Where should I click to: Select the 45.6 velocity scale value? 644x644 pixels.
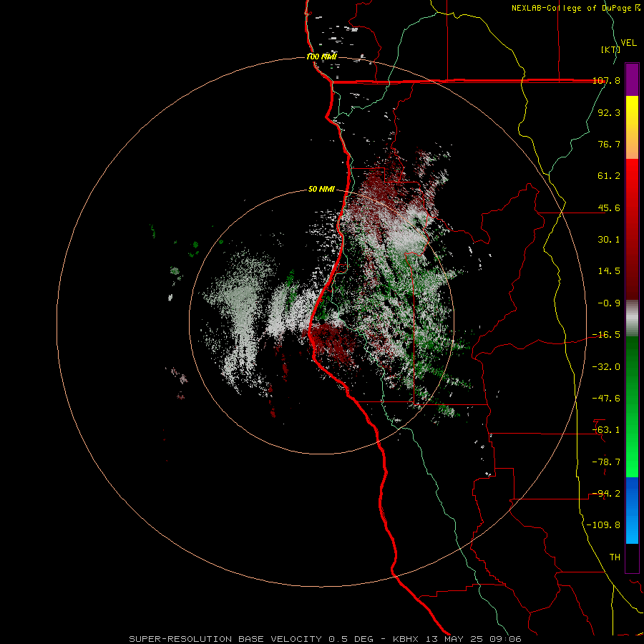(609, 208)
